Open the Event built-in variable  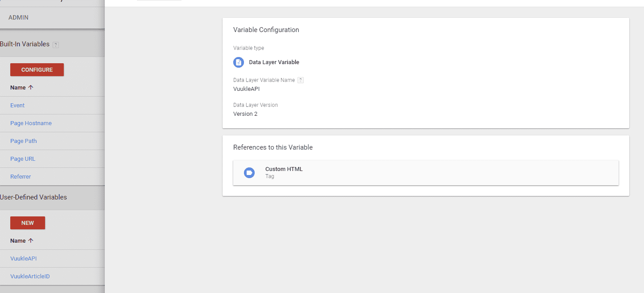tap(17, 106)
